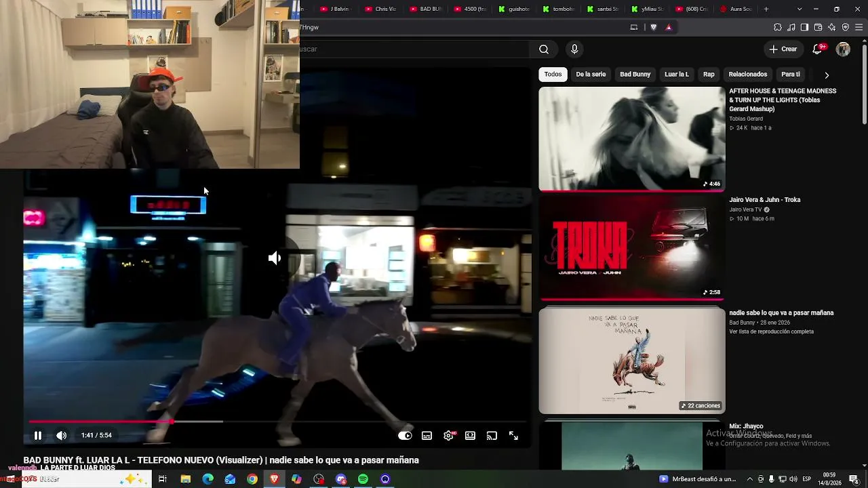Image resolution: width=868 pixels, height=488 pixels.
Task: Show more filter chips with the arrow
Action: pyautogui.click(x=827, y=75)
